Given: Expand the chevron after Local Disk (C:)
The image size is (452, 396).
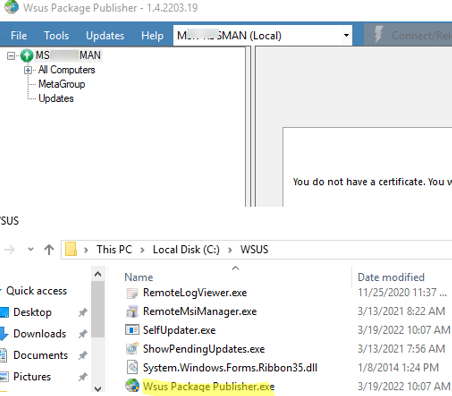Looking at the screenshot, I should pyautogui.click(x=230, y=250).
